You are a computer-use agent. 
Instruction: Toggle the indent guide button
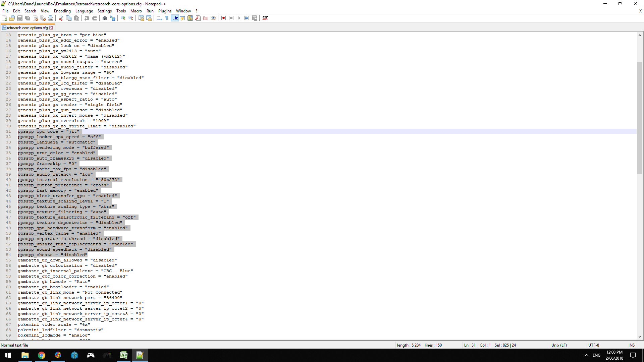[175, 18]
